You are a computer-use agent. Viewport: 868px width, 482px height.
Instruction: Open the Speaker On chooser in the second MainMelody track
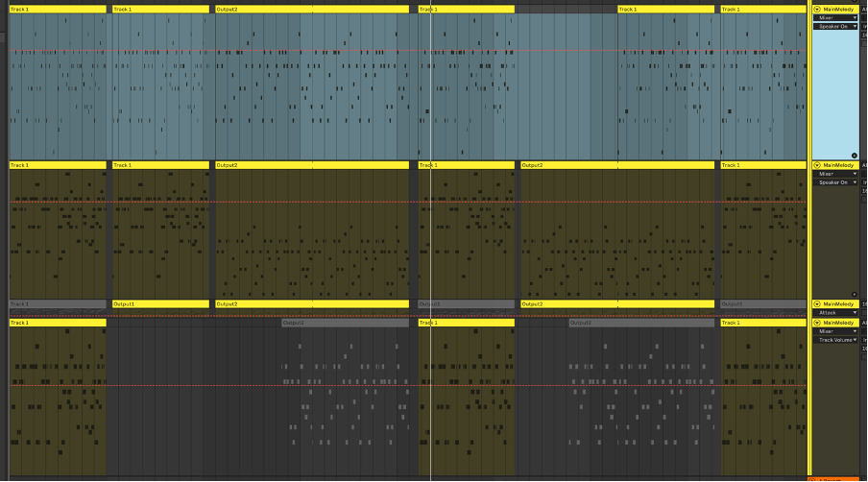835,182
